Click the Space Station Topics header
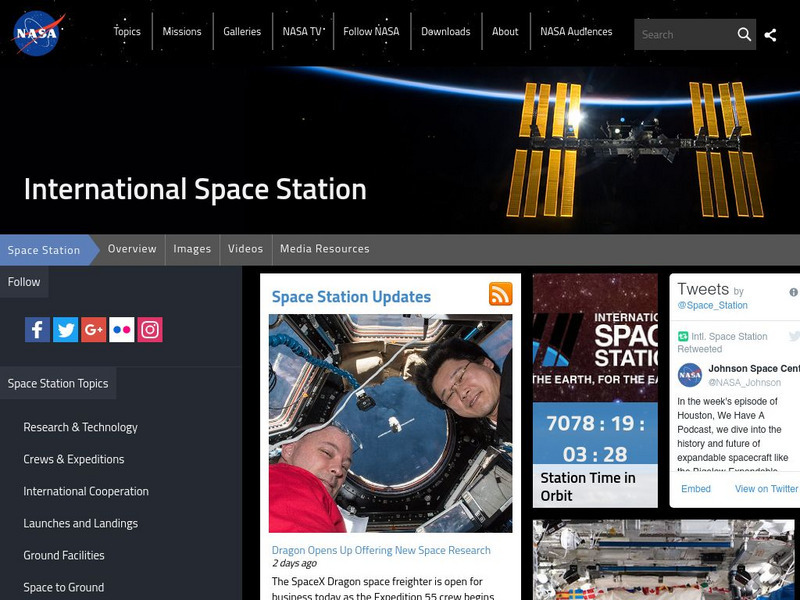 [58, 384]
